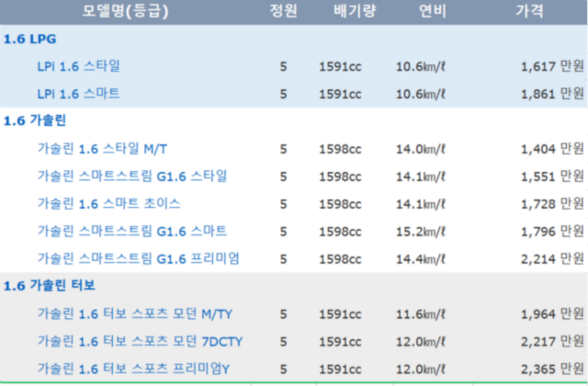Select the 1,796 만원 price cell
Image resolution: width=588 pixels, height=386 pixels.
point(552,231)
